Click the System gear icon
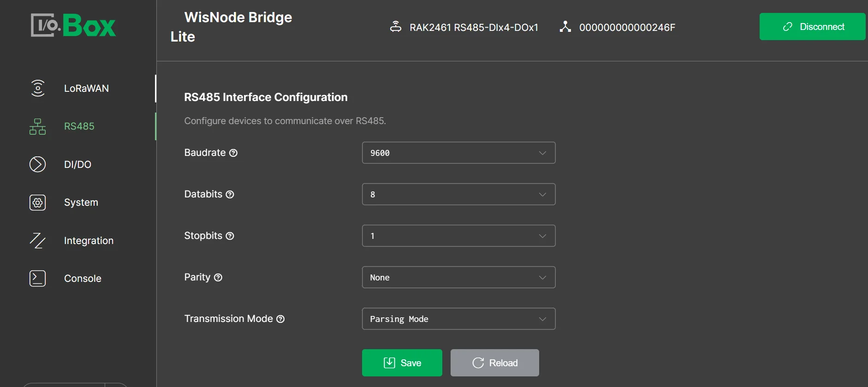This screenshot has height=387, width=868. (38, 202)
